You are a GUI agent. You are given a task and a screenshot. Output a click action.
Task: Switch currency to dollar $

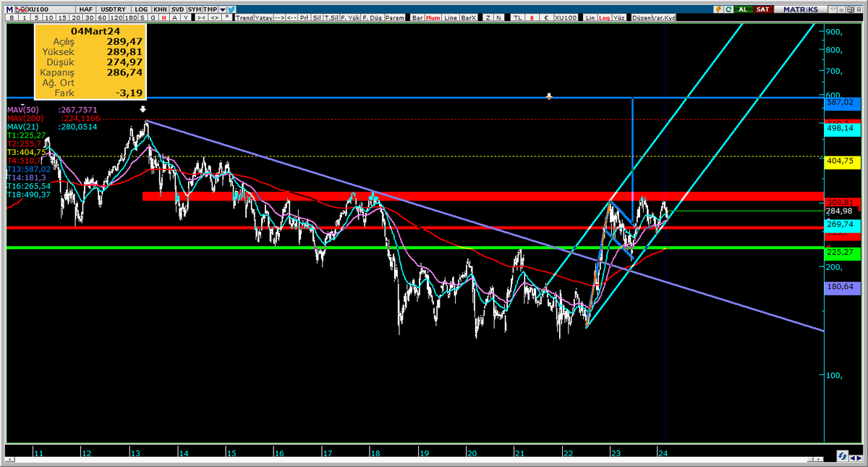coord(532,17)
